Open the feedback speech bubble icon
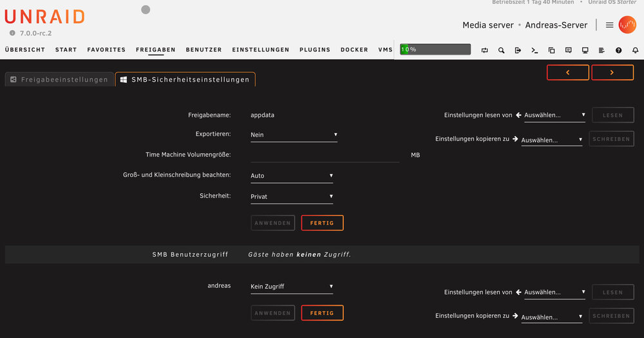Image resolution: width=644 pixels, height=338 pixels. (569, 50)
